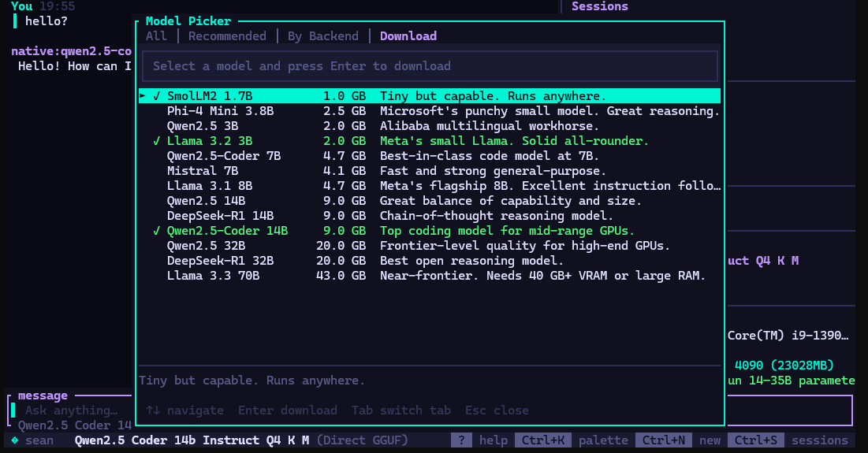Viewport: 868px width, 453px height.
Task: Click the model search field
Action: coord(430,66)
